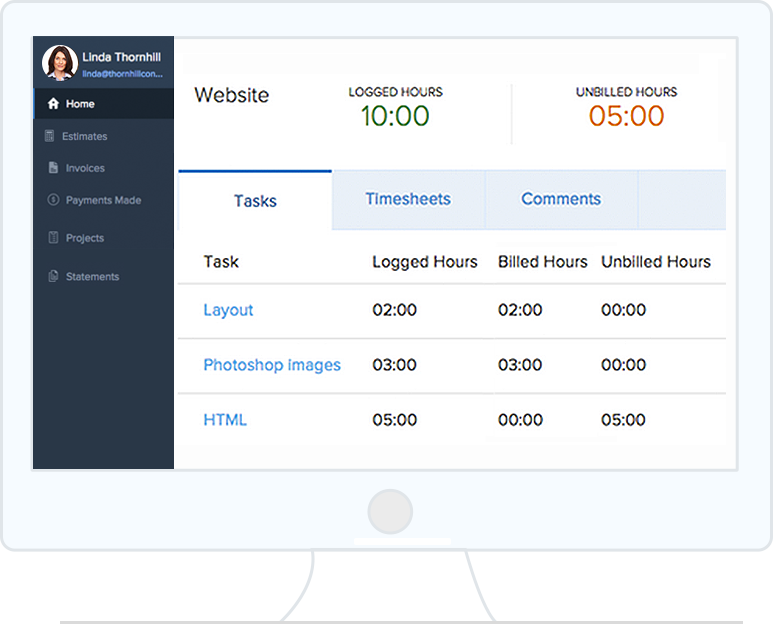Open the HTML task link
The width and height of the screenshot is (773, 624).
[x=225, y=420]
